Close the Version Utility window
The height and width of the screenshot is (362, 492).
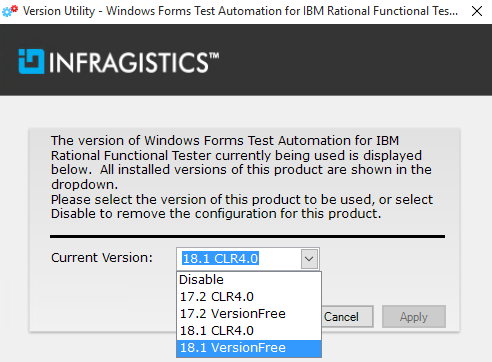tap(477, 11)
